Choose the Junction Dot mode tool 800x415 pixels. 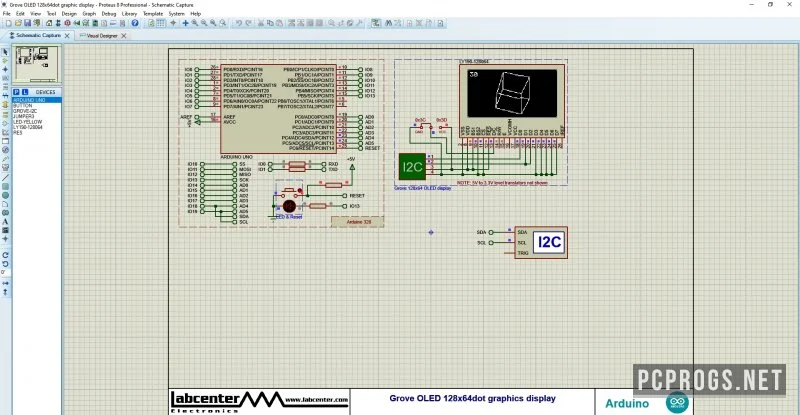coord(5,69)
